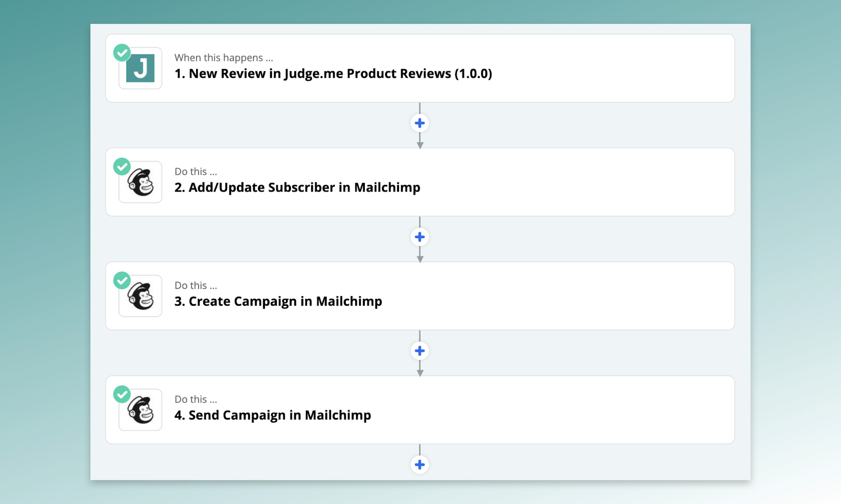The height and width of the screenshot is (504, 841).
Task: Expand the Create Campaign in Mailchimp step
Action: pos(278,301)
